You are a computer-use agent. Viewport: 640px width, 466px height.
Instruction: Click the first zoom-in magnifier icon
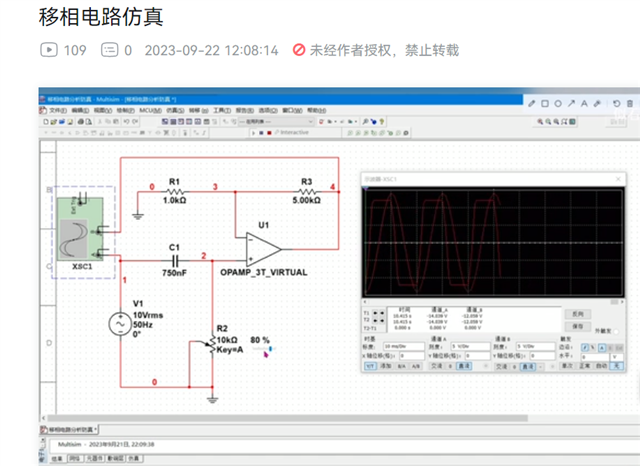tap(540, 122)
